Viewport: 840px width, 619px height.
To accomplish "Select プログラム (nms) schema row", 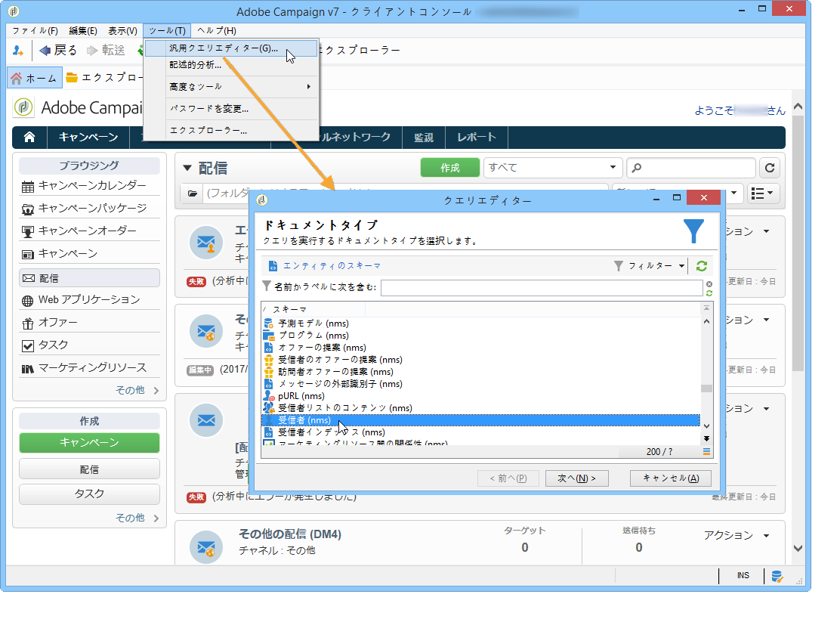I will coord(313,336).
